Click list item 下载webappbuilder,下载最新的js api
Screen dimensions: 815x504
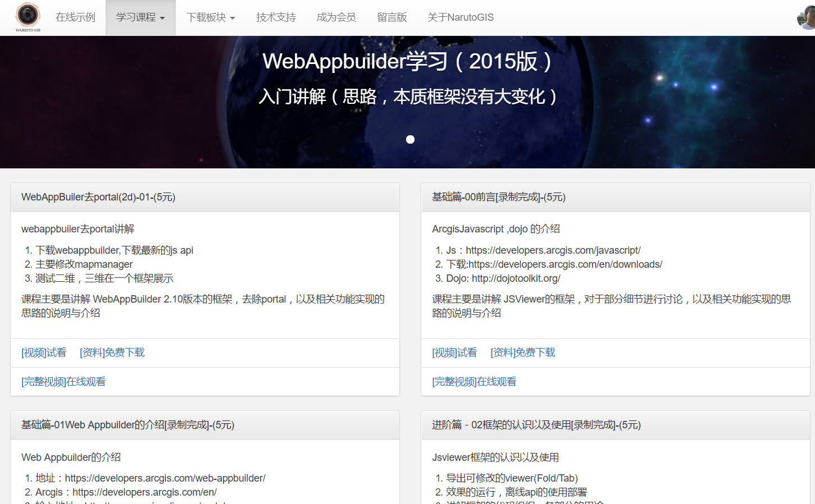point(115,250)
